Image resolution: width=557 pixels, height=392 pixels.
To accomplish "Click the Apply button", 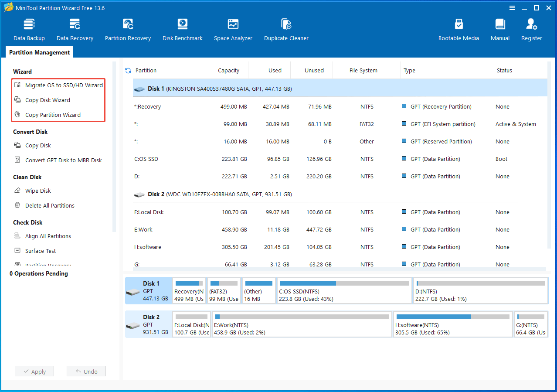I will pos(34,371).
